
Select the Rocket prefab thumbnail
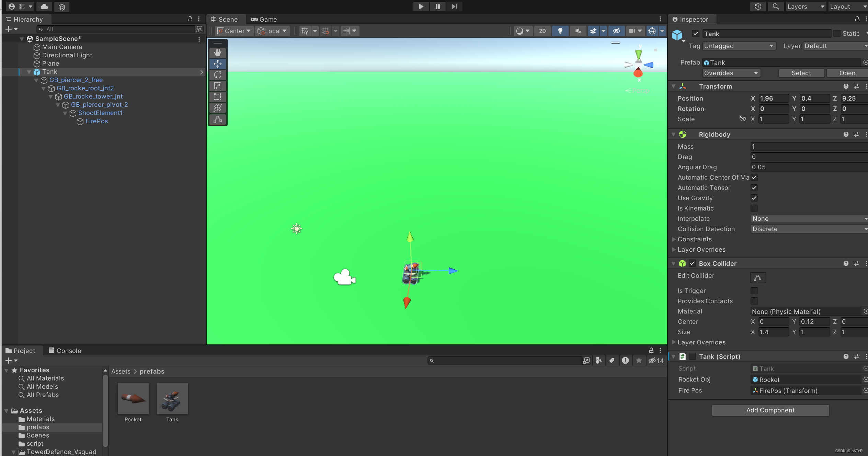(133, 399)
